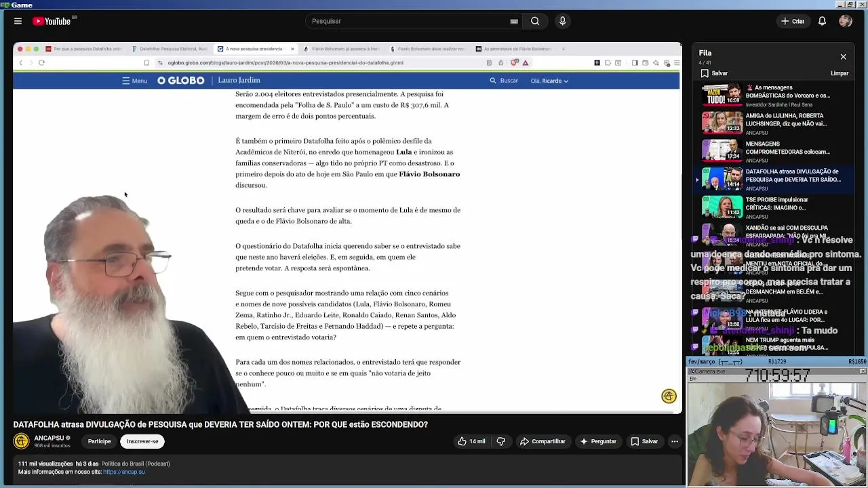Click the Brave shields lion icon
This screenshot has width=868, height=488.
pyautogui.click(x=515, y=62)
